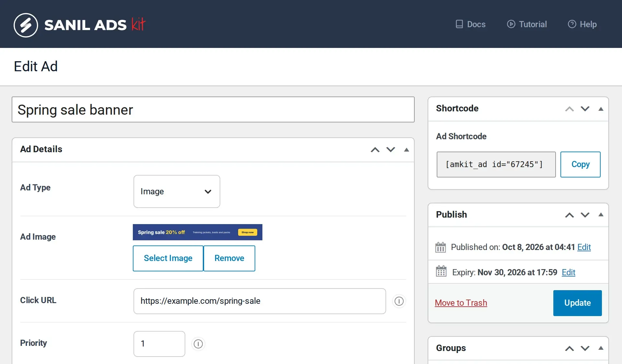622x364 pixels.
Task: Move Shortcode panel down
Action: click(x=585, y=109)
